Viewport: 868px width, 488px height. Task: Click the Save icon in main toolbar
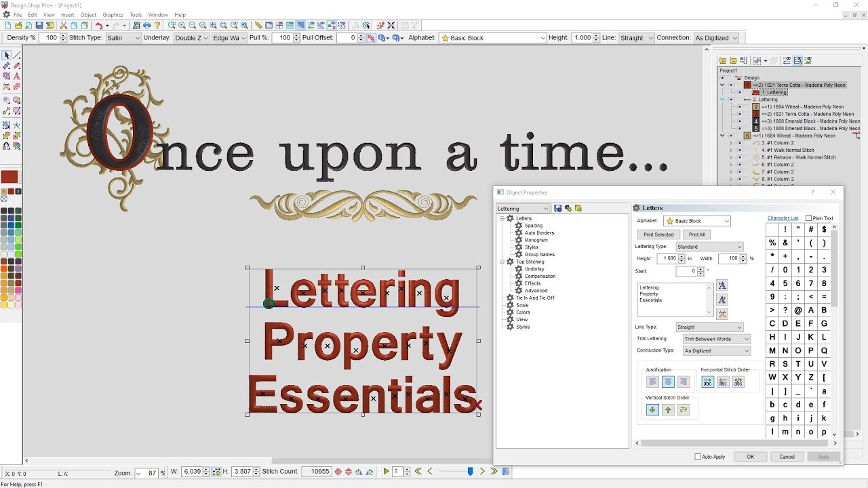[x=40, y=25]
